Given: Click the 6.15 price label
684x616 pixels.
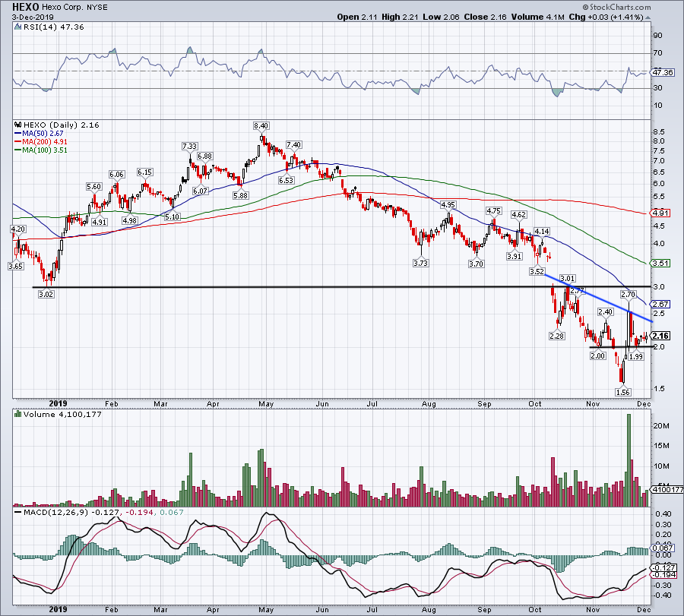Looking at the screenshot, I should click(x=145, y=172).
